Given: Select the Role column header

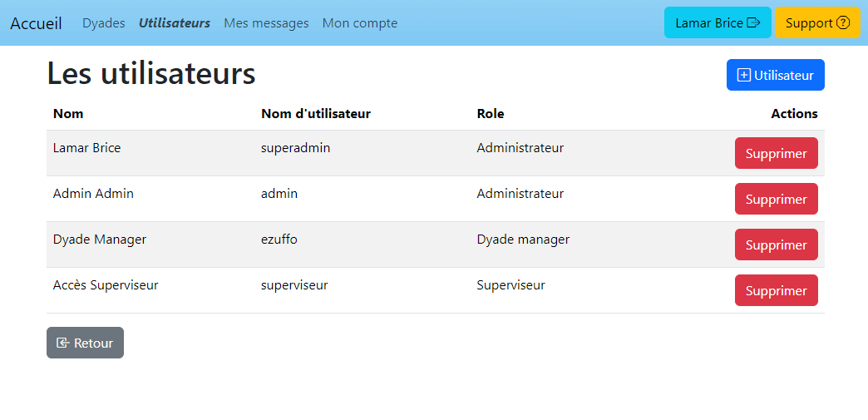Looking at the screenshot, I should point(491,114).
